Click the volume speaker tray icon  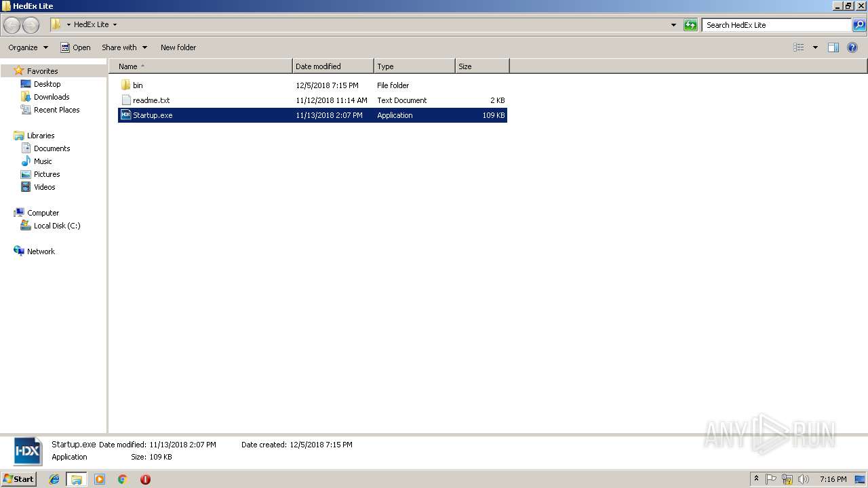(804, 479)
